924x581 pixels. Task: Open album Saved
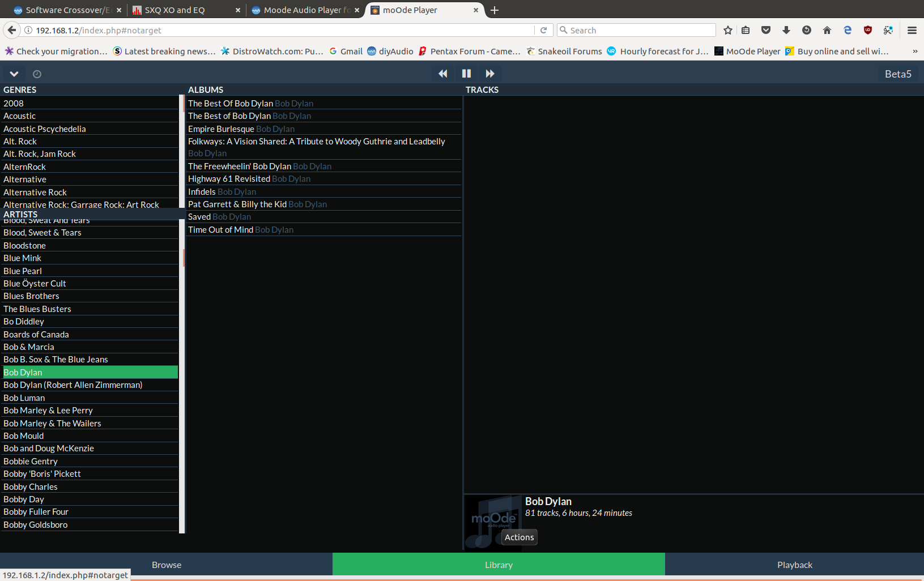[x=324, y=217]
